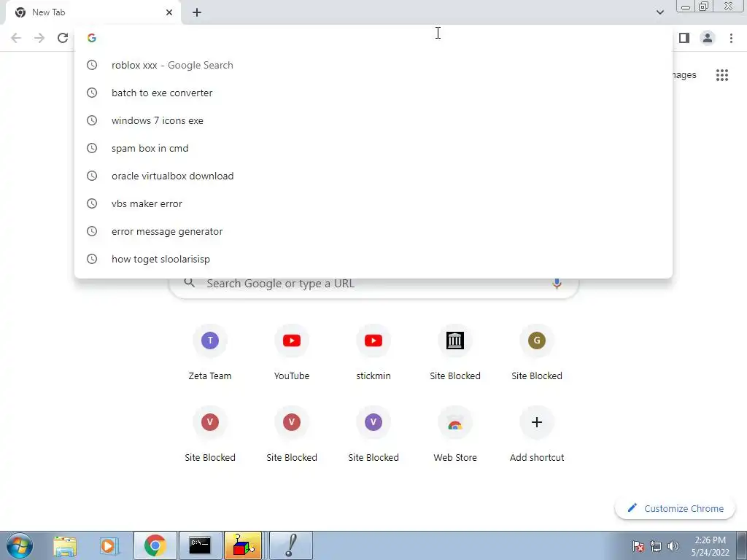
Task: Choose 'batch to exe converter' suggestion
Action: coord(373,93)
